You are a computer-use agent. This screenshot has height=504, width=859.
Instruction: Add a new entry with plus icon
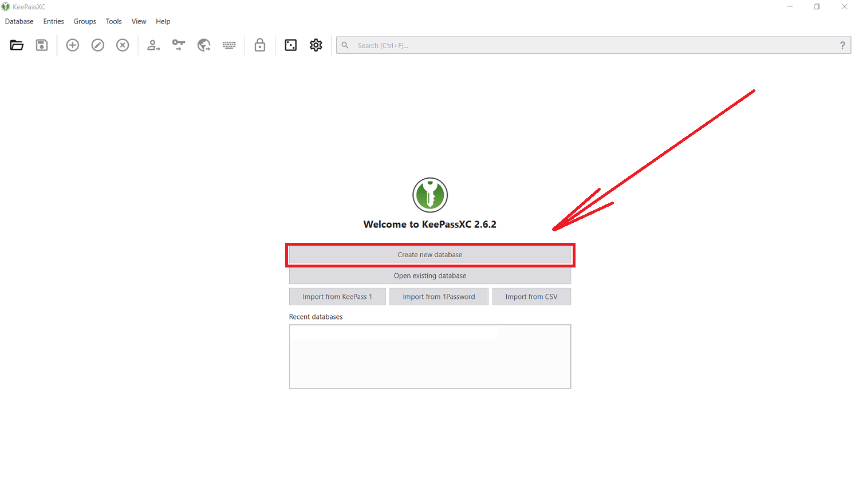(x=73, y=45)
